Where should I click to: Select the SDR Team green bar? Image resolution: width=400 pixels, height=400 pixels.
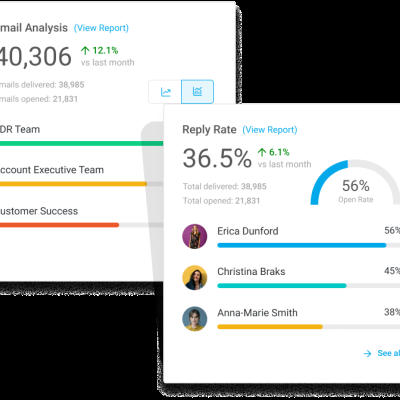pos(82,144)
